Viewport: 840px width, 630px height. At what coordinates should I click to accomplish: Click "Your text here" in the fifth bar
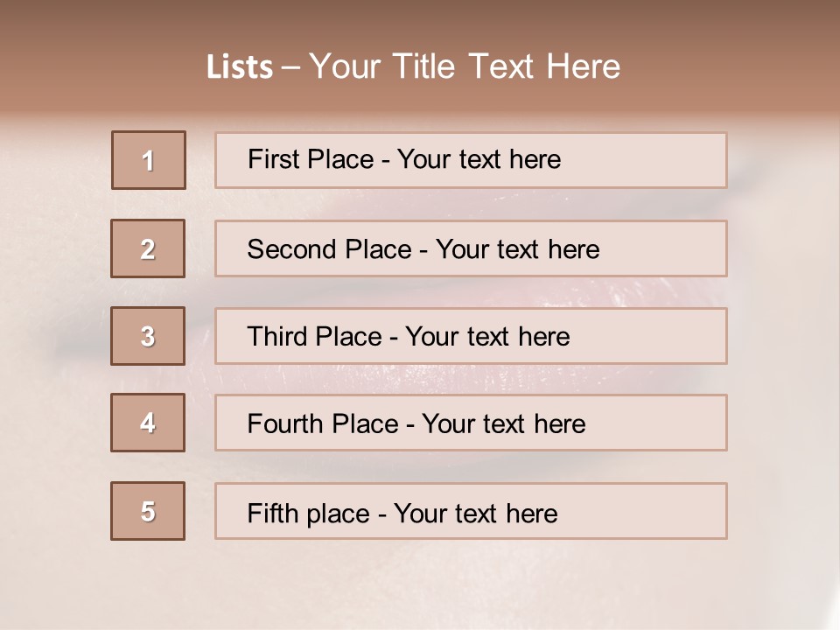point(476,514)
